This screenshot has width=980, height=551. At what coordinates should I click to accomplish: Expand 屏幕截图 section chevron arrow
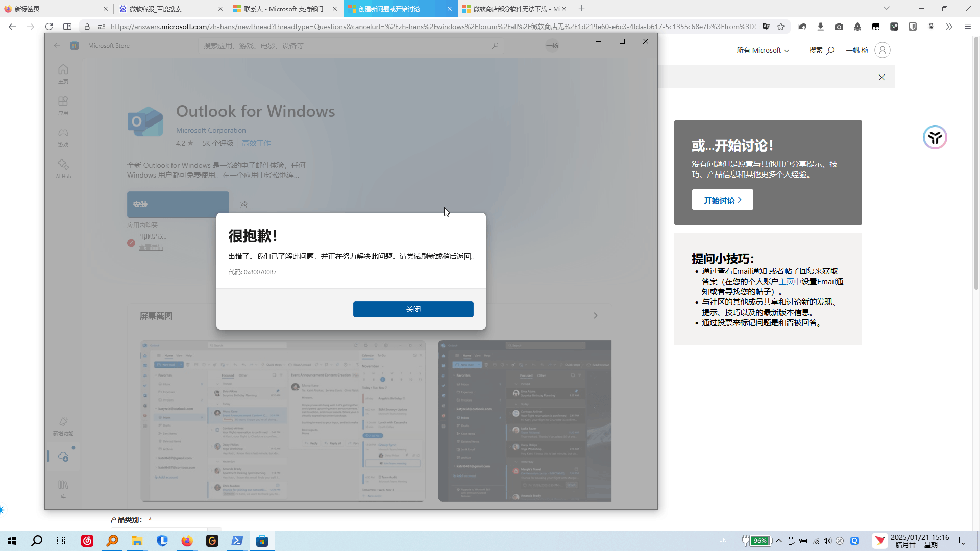[x=595, y=316]
